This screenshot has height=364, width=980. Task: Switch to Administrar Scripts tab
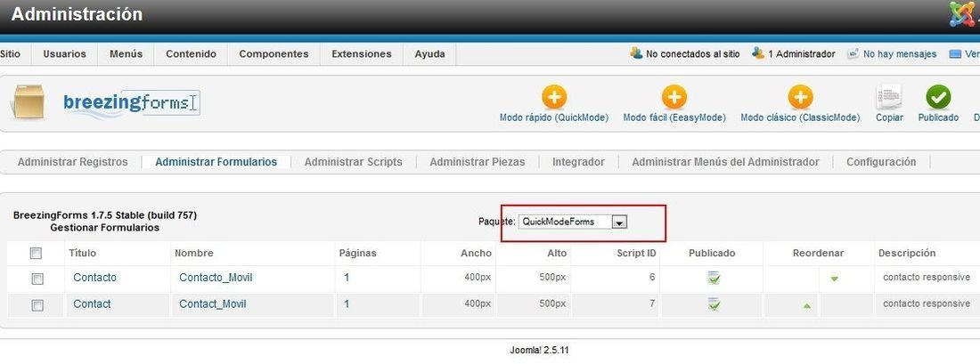353,162
